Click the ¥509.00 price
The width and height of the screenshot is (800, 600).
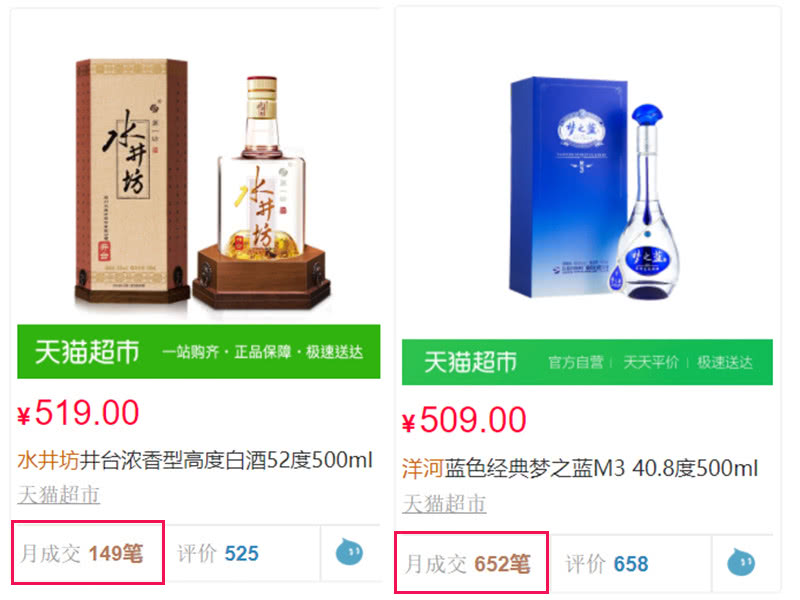(x=464, y=420)
